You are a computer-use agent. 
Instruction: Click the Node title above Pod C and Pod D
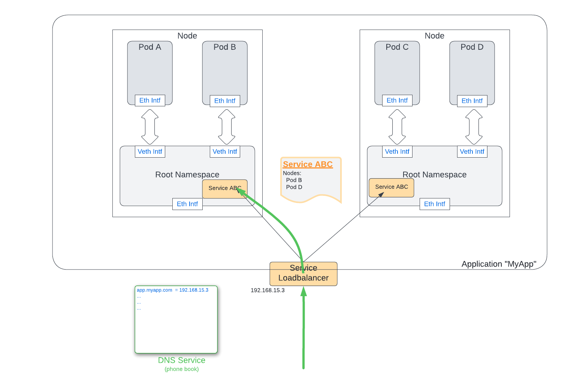[435, 36]
